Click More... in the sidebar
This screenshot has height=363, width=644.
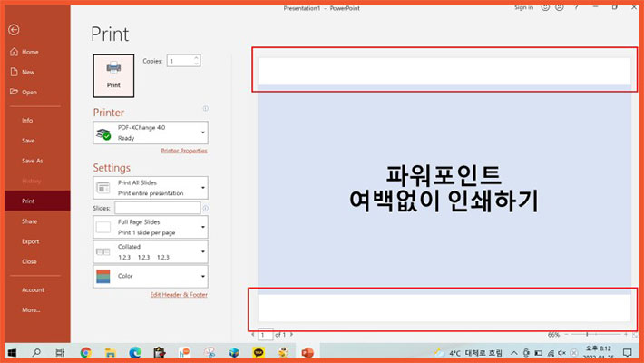click(31, 310)
